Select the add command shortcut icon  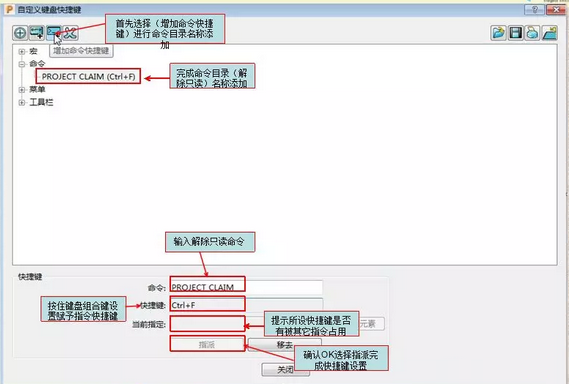pyautogui.click(x=54, y=33)
